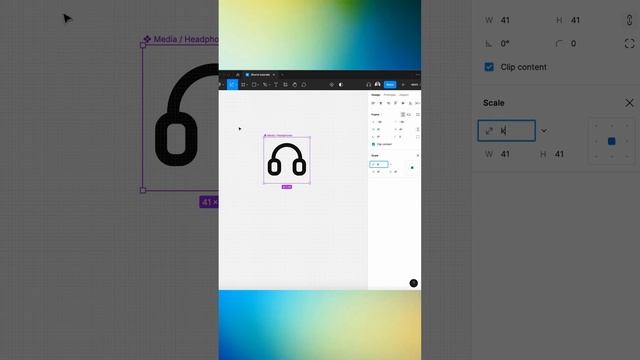Select the Hand tool in the Figma toolbar
This screenshot has height=360, width=640.
pyautogui.click(x=295, y=84)
